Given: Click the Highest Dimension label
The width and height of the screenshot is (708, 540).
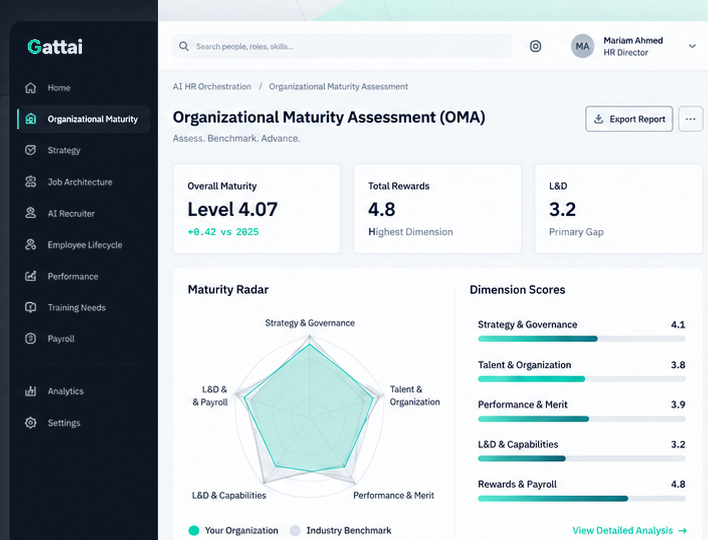Looking at the screenshot, I should pyautogui.click(x=410, y=232).
